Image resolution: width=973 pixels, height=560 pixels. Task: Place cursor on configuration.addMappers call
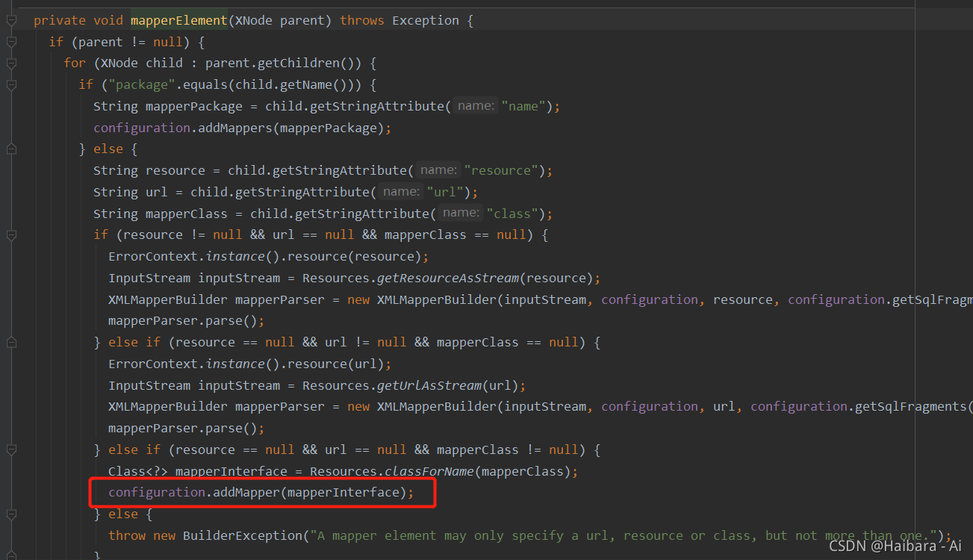pyautogui.click(x=242, y=128)
